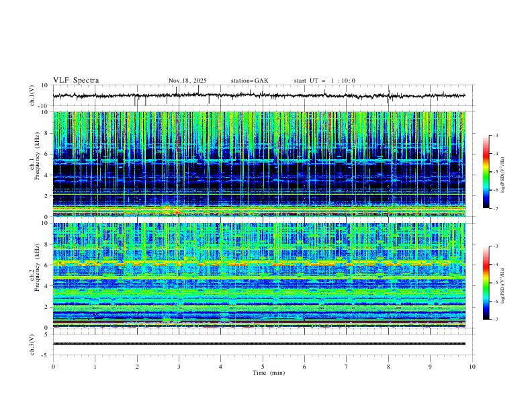Click the ch.1 spectrogram color scale bar
The width and height of the screenshot is (532, 411).
[486, 172]
